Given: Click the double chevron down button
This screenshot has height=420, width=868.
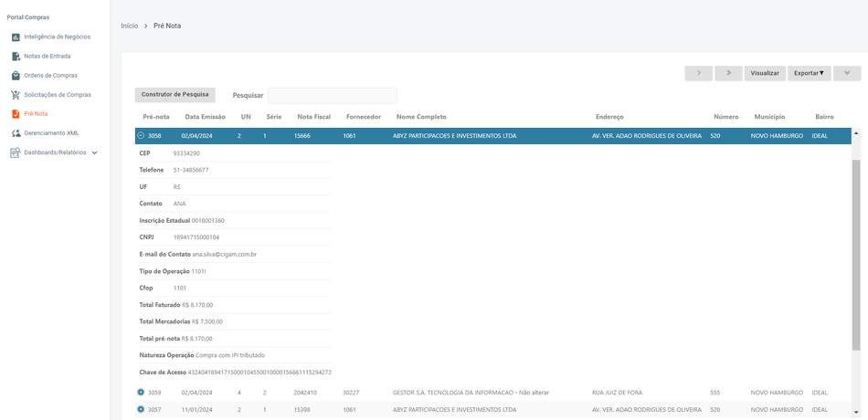Looking at the screenshot, I should click(x=847, y=73).
